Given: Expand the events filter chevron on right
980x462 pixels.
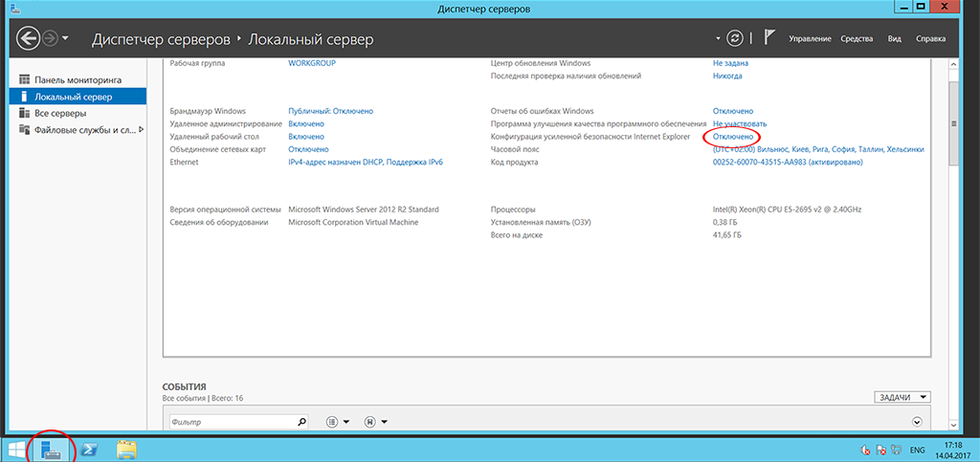Looking at the screenshot, I should pyautogui.click(x=918, y=422).
